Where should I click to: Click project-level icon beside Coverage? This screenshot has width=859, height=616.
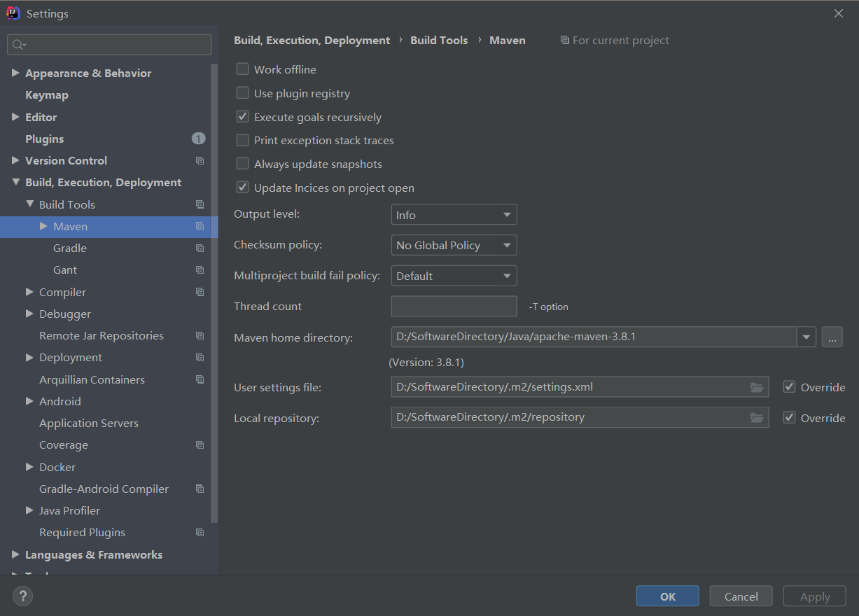pos(200,445)
